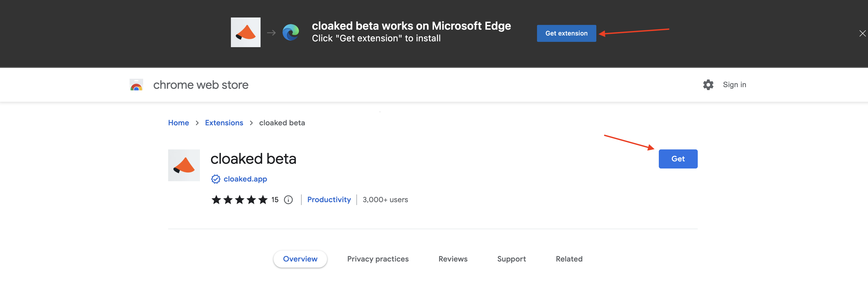The height and width of the screenshot is (284, 868).
Task: Click banner heading about Microsoft Edge
Action: point(411,26)
